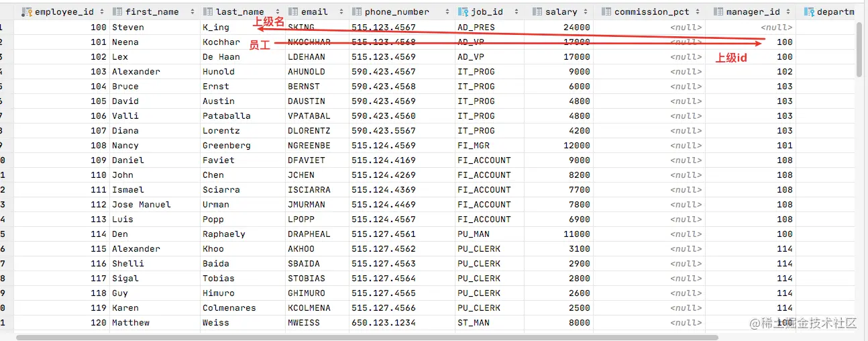The height and width of the screenshot is (341, 868).
Task: Select the first_name cell "Shelli"
Action: point(127,264)
